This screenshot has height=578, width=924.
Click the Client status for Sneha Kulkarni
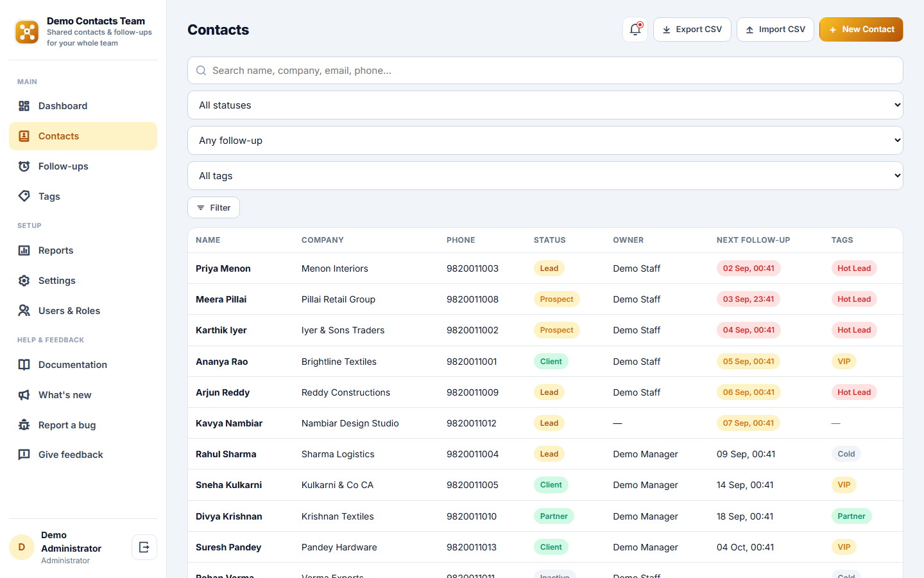tap(551, 485)
